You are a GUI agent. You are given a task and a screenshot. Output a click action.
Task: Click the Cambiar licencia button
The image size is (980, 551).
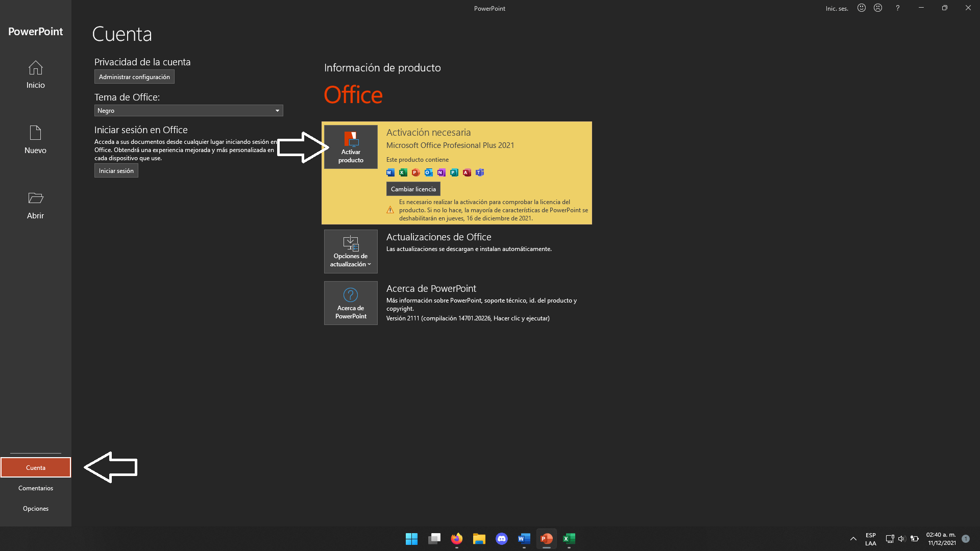(x=413, y=188)
